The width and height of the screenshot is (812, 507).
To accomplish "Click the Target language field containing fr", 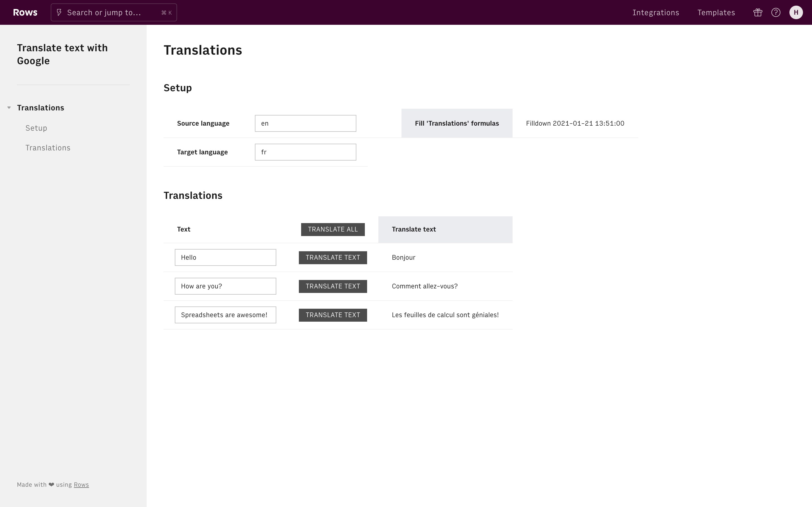I will (305, 152).
